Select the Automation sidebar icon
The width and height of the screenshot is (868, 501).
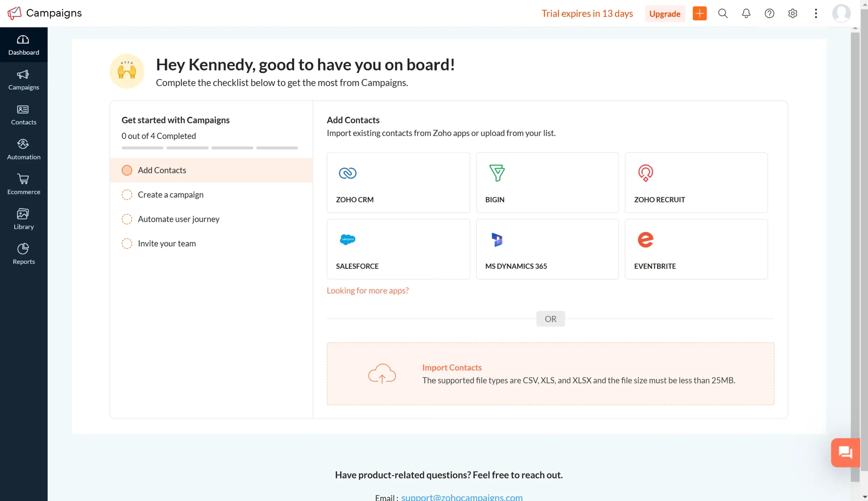pyautogui.click(x=23, y=149)
